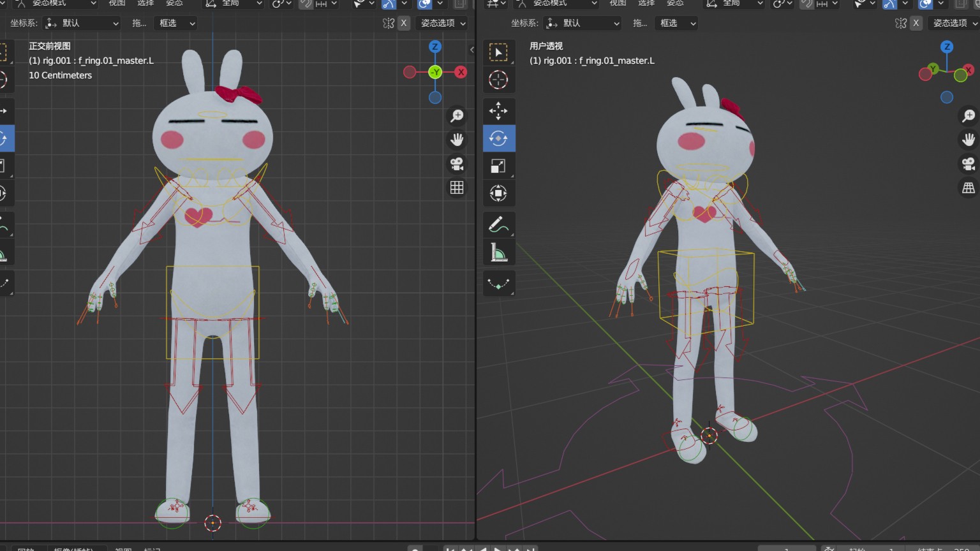Pick the Annotate pencil tool
This screenshot has width=980, height=551.
point(498,224)
